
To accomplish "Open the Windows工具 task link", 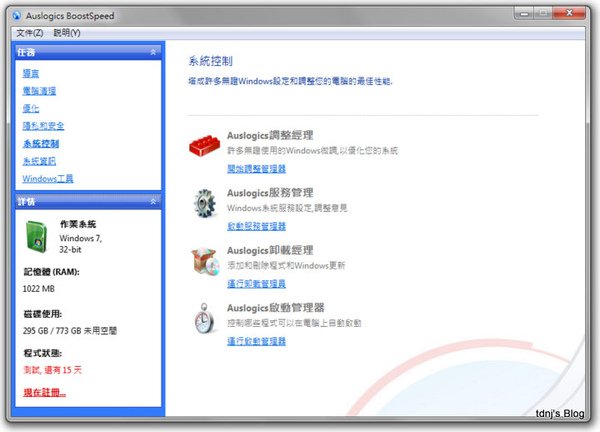I will click(48, 179).
